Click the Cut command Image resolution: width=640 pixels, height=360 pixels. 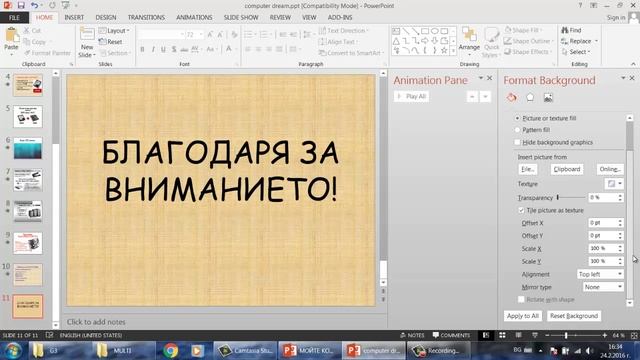click(x=32, y=31)
